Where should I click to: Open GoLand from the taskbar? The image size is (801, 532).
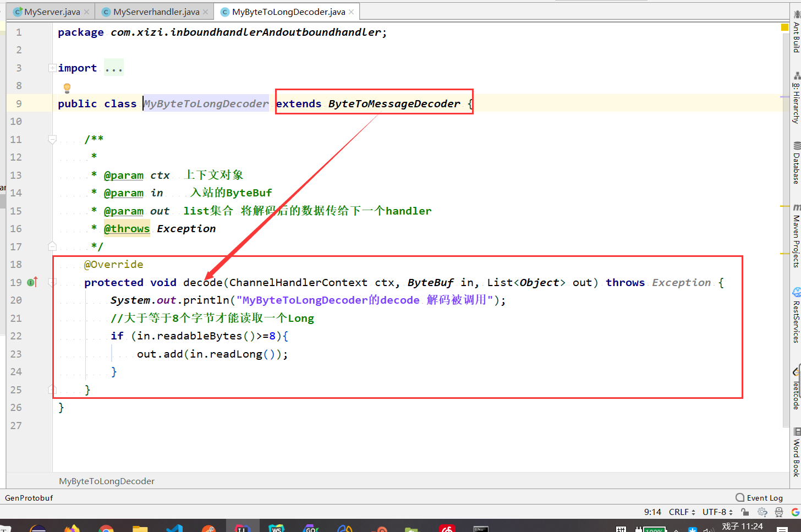coord(311,529)
